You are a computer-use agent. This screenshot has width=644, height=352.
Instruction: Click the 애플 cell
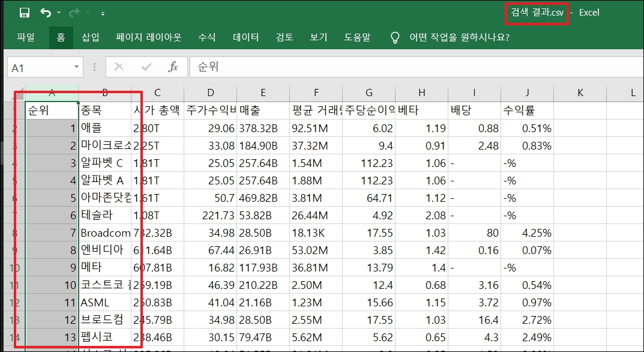pos(104,128)
